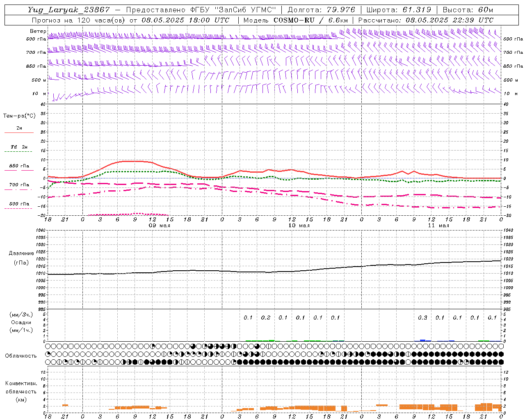The height and width of the screenshot is (420, 525).
Task: Click the 09 мая date label
Action: point(160,226)
